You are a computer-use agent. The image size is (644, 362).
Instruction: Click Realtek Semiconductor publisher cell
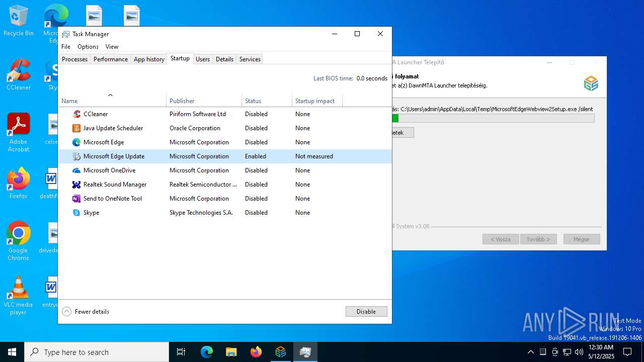click(203, 185)
